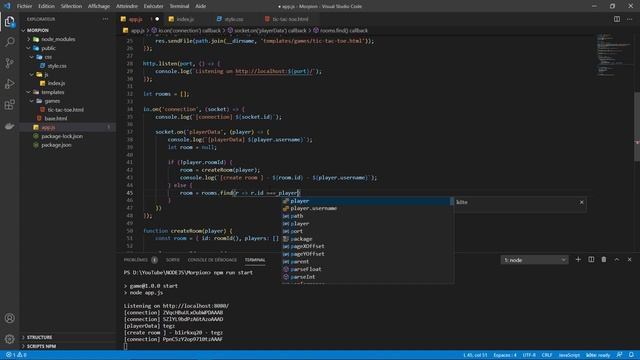Maximize the terminal panel with chevron up

point(617,260)
